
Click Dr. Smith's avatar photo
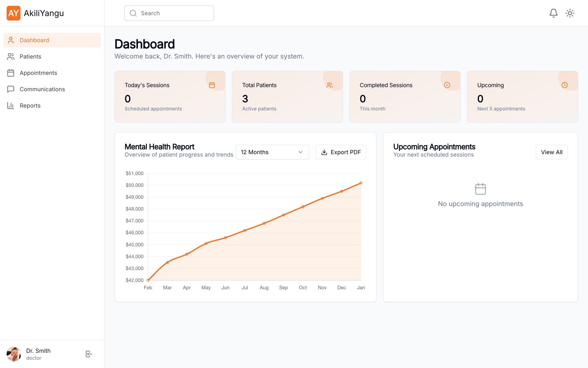pyautogui.click(x=14, y=354)
